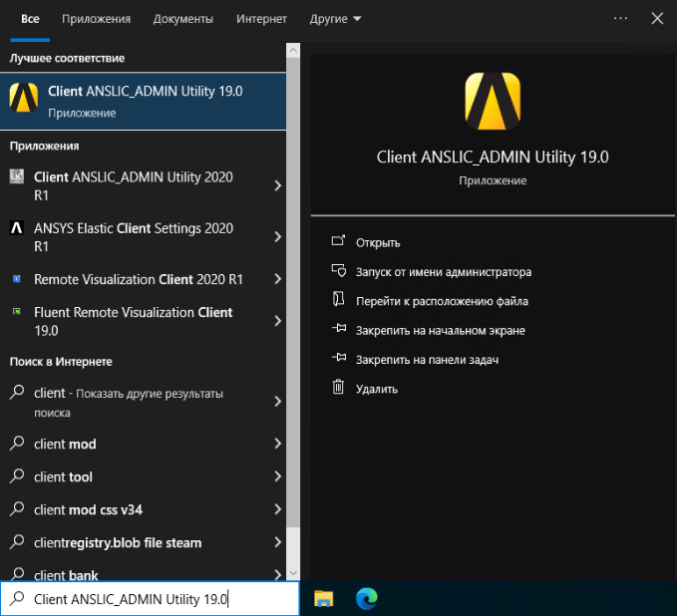Select client tool web suggestion
The image size is (677, 616).
pos(143,476)
